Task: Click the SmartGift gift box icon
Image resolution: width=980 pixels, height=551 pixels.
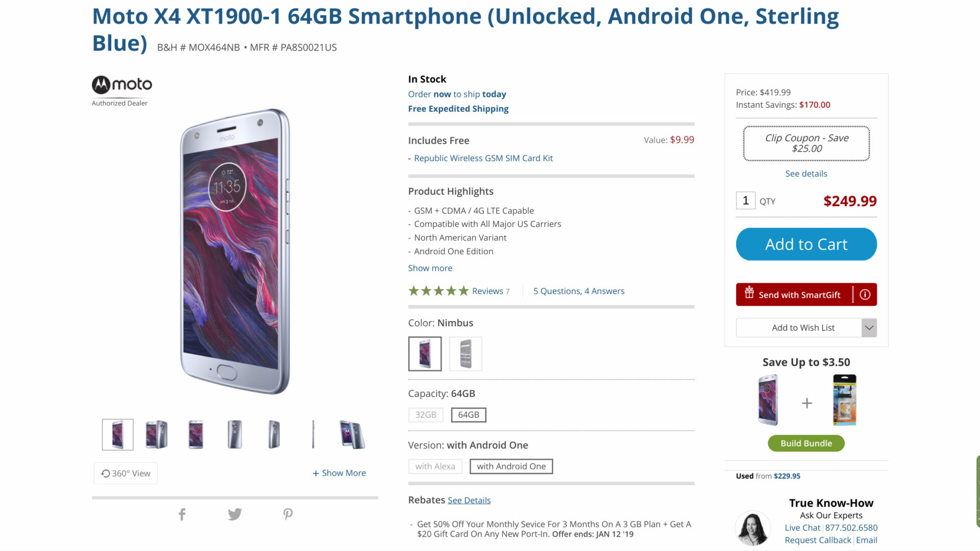Action: click(x=749, y=293)
